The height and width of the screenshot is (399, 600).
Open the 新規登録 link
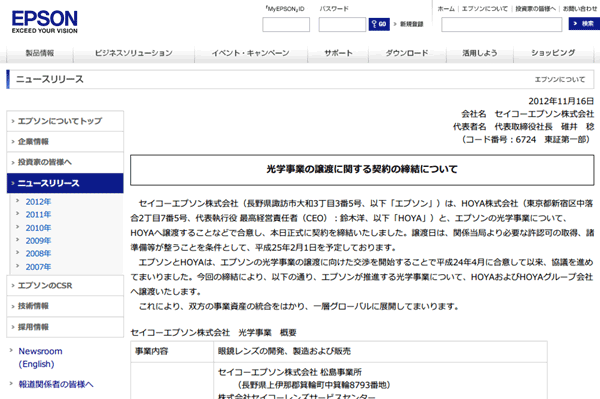click(x=411, y=24)
